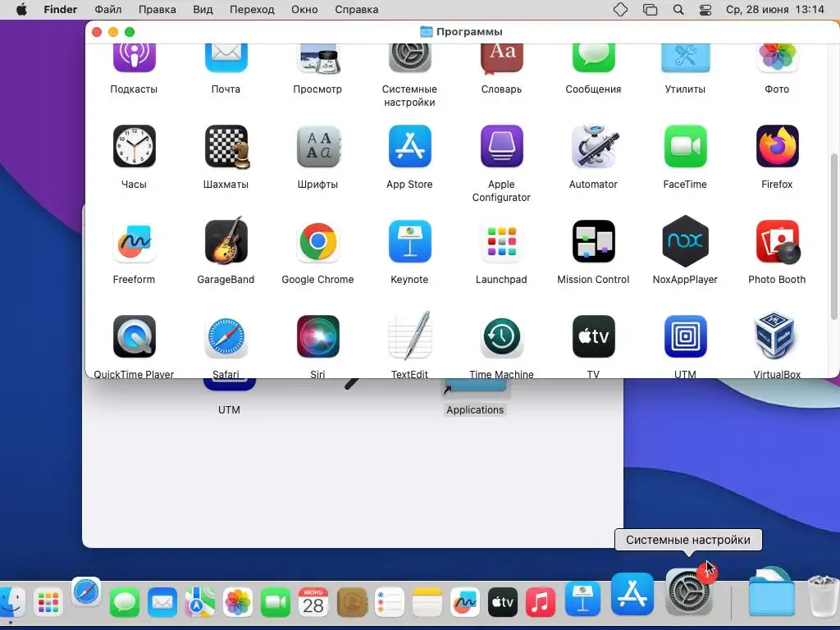The image size is (840, 630).
Task: Open Messages from the Dock
Action: tap(125, 602)
